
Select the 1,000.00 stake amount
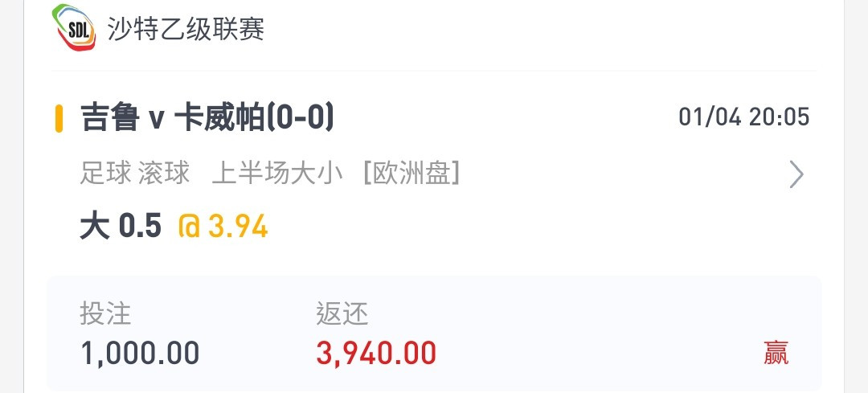[x=140, y=353]
